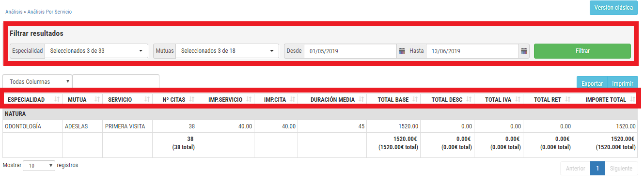Click the green Filtrar button

[x=582, y=51]
